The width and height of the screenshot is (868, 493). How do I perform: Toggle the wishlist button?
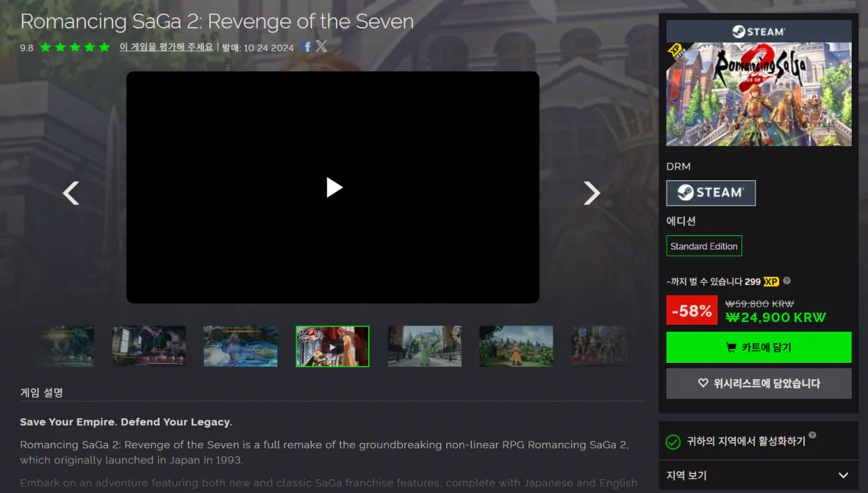[759, 383]
